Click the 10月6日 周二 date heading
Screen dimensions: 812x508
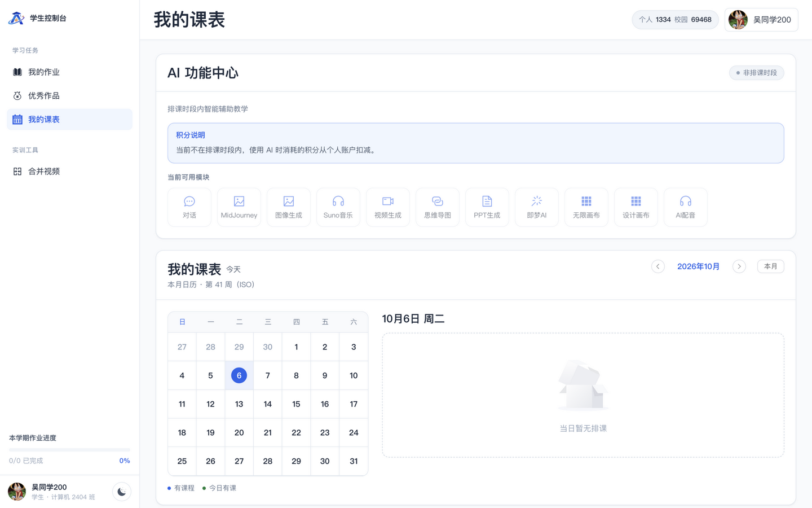pos(413,319)
